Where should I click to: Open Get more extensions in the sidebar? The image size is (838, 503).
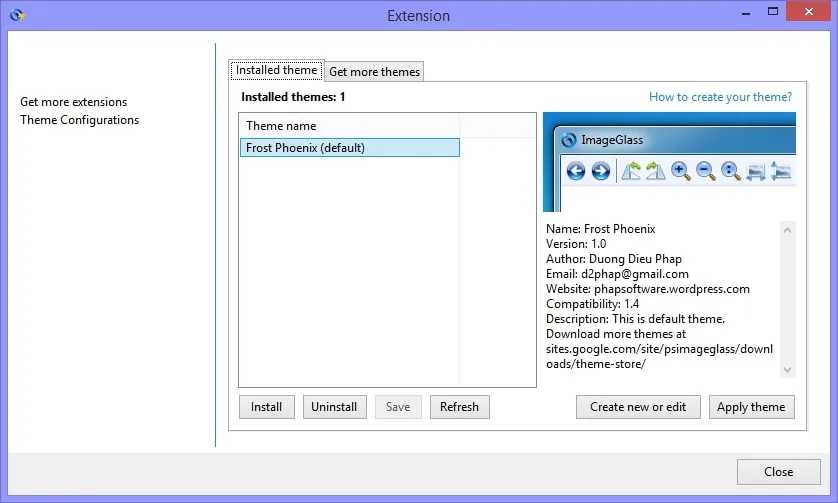click(x=74, y=102)
